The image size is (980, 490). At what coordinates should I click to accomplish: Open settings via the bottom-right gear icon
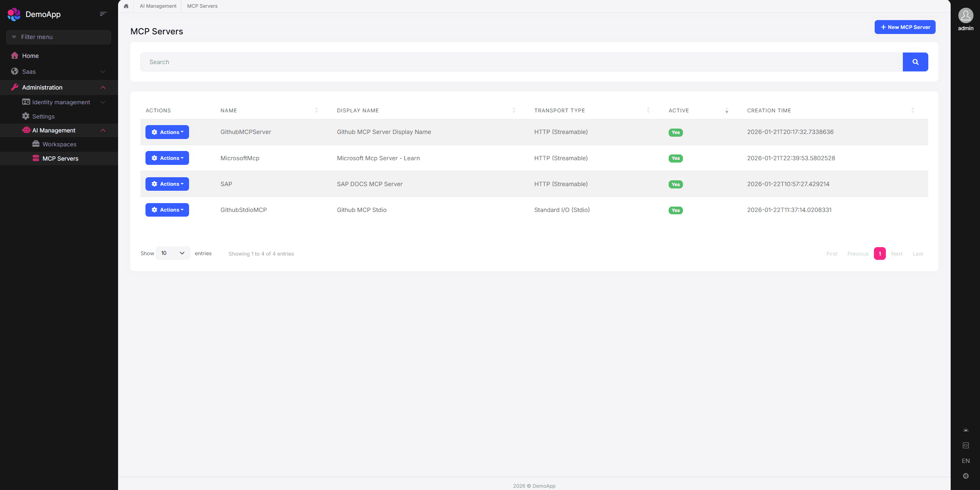966,475
